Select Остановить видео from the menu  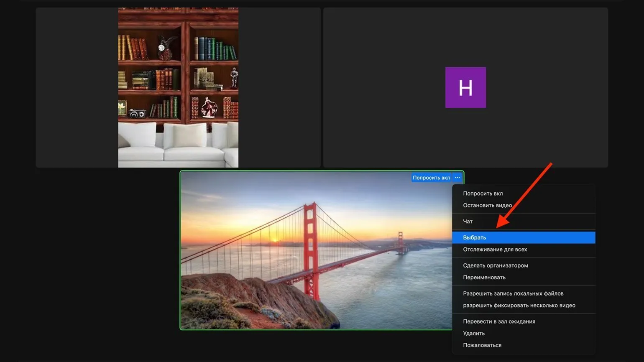pyautogui.click(x=487, y=205)
